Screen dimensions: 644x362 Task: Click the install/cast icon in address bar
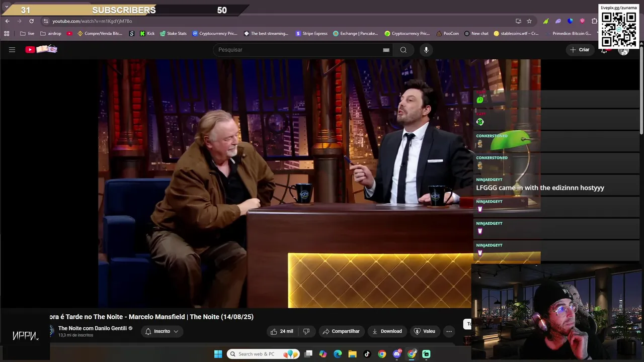[x=518, y=21]
